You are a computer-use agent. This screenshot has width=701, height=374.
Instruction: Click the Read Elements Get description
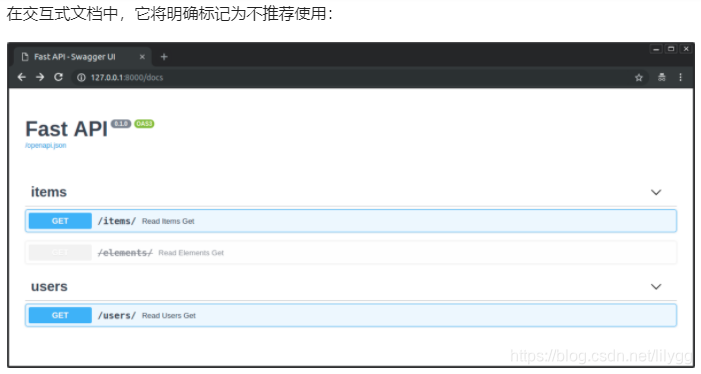[191, 253]
